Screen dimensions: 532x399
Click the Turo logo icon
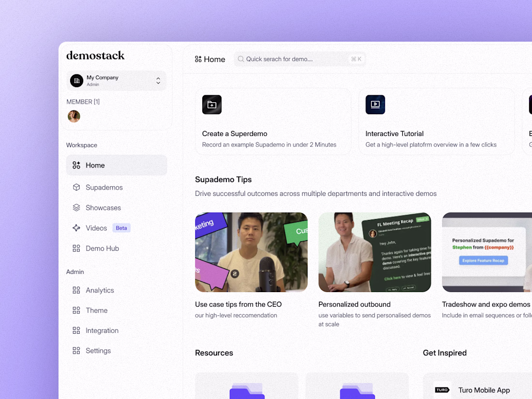(442, 390)
